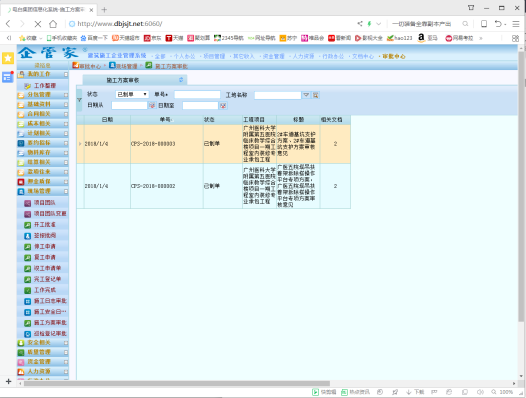Select the row with CPS-2018-000002

214,186
